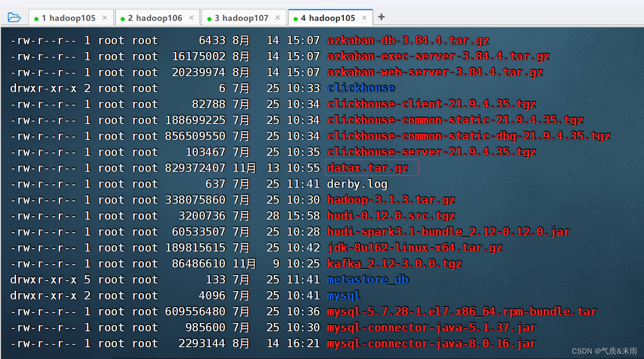Click clickhouse-client-21.9.4.35.tgz file name

pyautogui.click(x=432, y=104)
